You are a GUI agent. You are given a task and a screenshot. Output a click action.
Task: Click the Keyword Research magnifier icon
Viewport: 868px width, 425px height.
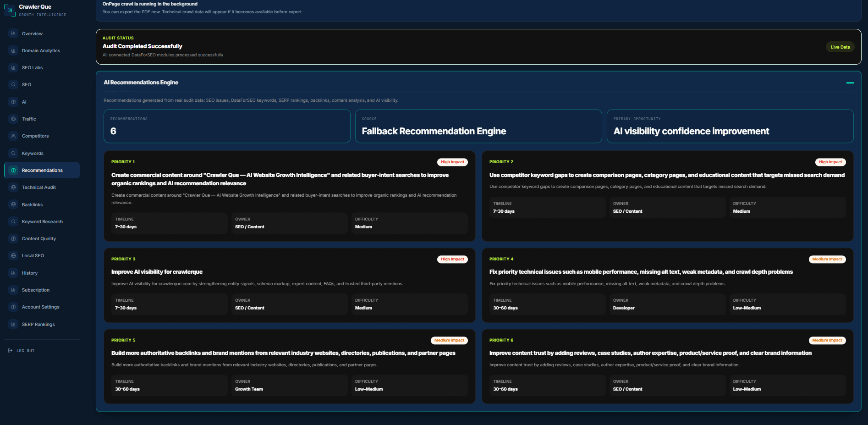(x=13, y=221)
